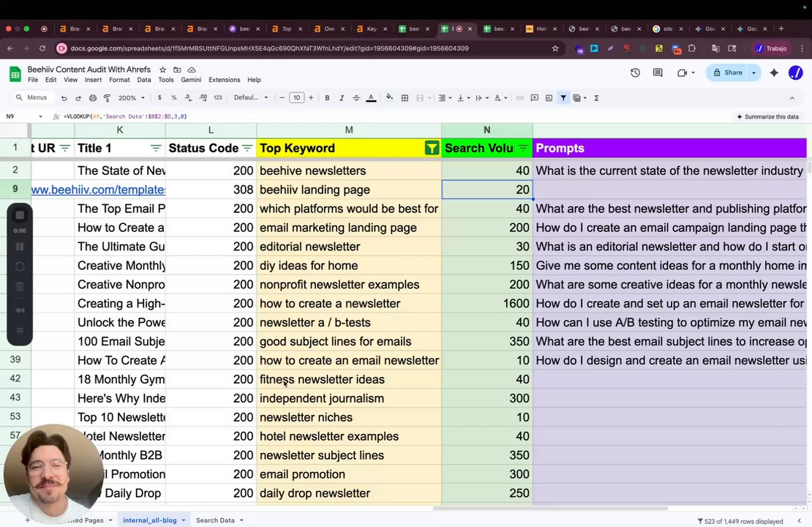Insert comment using the toolbar comment icon

[535, 98]
